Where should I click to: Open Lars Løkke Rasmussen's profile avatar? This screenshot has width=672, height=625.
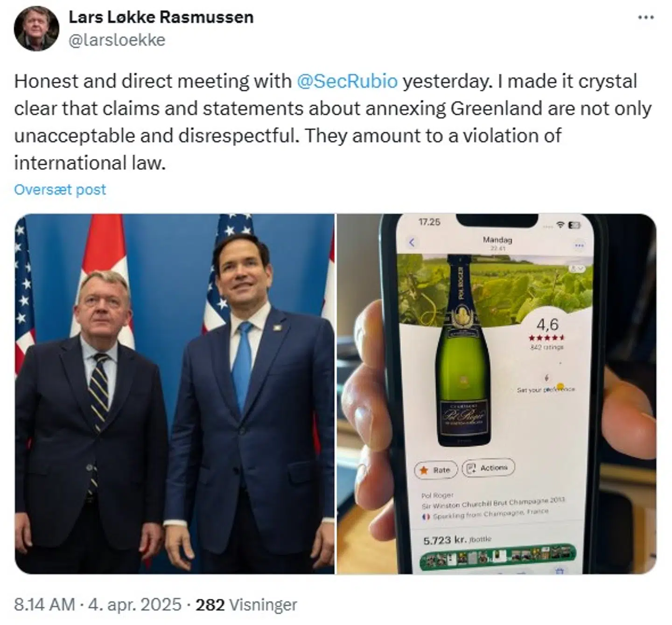36,29
